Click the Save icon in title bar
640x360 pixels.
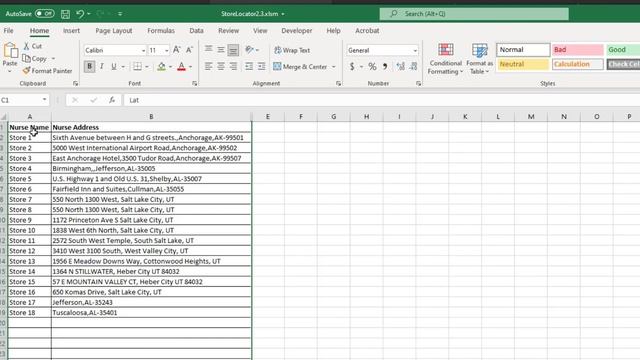pyautogui.click(x=65, y=14)
